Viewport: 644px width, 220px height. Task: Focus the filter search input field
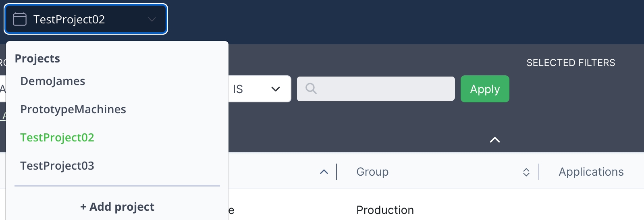click(383, 89)
